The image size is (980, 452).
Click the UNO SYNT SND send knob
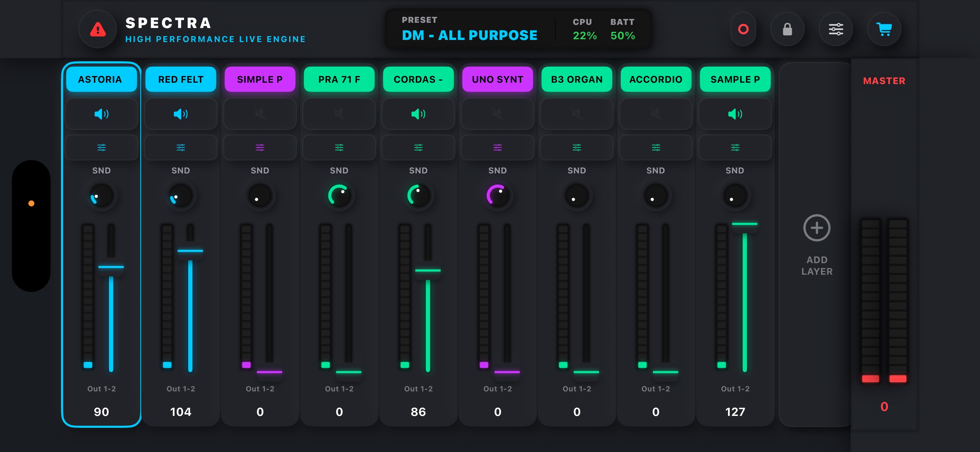click(498, 196)
